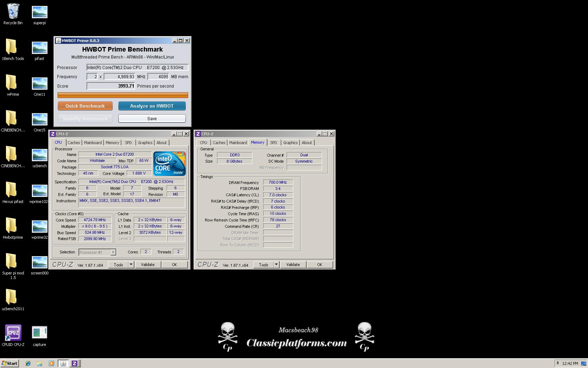Select the wprime32 image icon
The width and height of the screenshot is (588, 368).
(x=40, y=229)
